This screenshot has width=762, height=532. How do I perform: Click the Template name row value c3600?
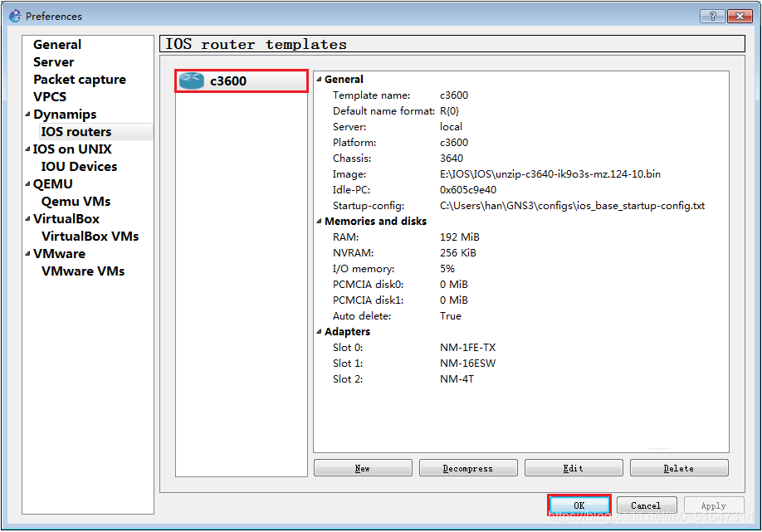tap(454, 95)
